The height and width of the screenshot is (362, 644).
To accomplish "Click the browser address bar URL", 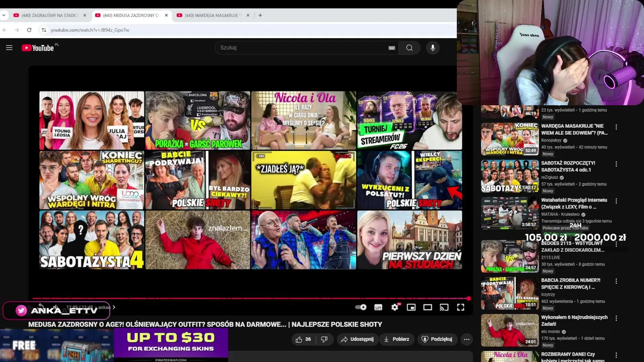I will click(x=90, y=30).
